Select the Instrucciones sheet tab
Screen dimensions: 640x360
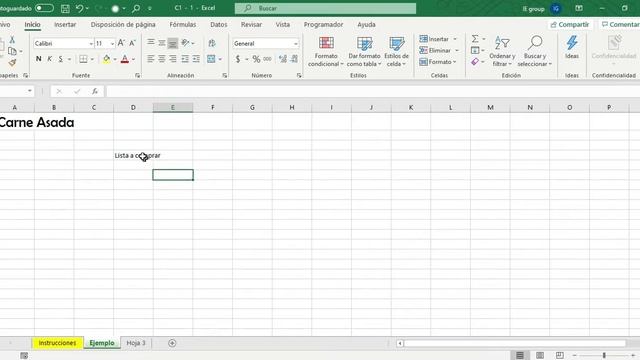[x=58, y=343]
